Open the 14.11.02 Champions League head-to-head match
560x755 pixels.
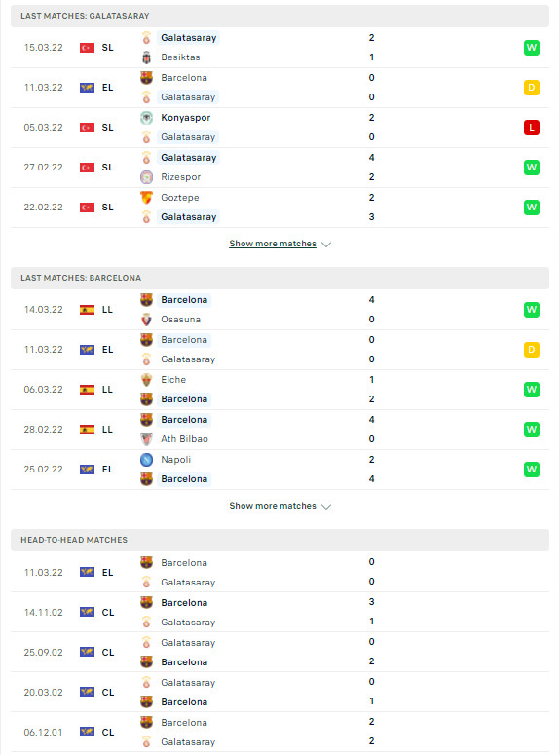(280, 612)
